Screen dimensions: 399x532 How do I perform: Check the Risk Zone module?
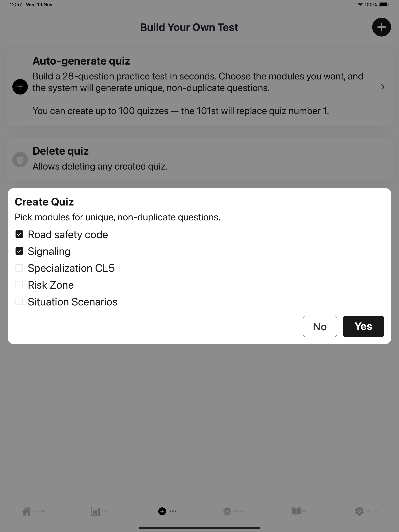tap(20, 285)
